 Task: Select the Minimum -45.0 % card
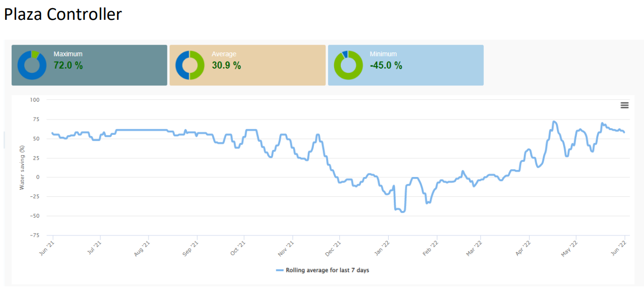(405, 65)
